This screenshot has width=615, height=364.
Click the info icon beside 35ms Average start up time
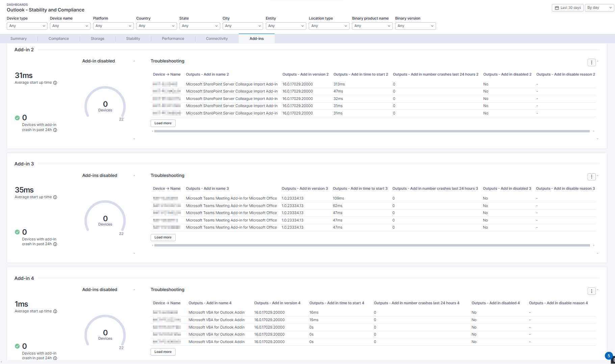click(55, 197)
